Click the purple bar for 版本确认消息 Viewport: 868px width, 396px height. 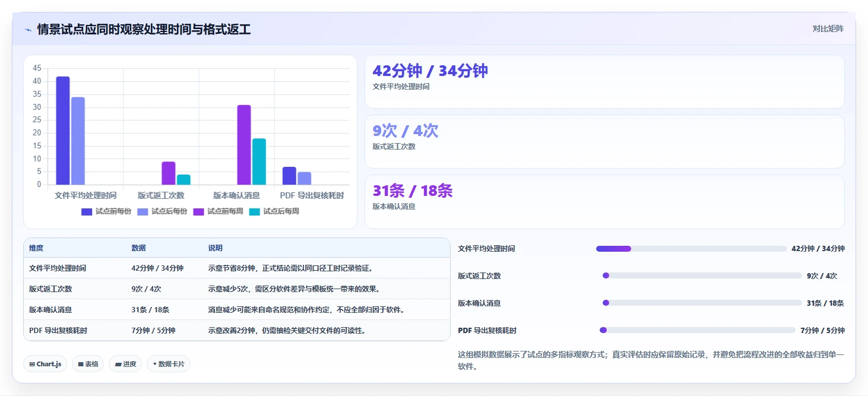[244, 145]
